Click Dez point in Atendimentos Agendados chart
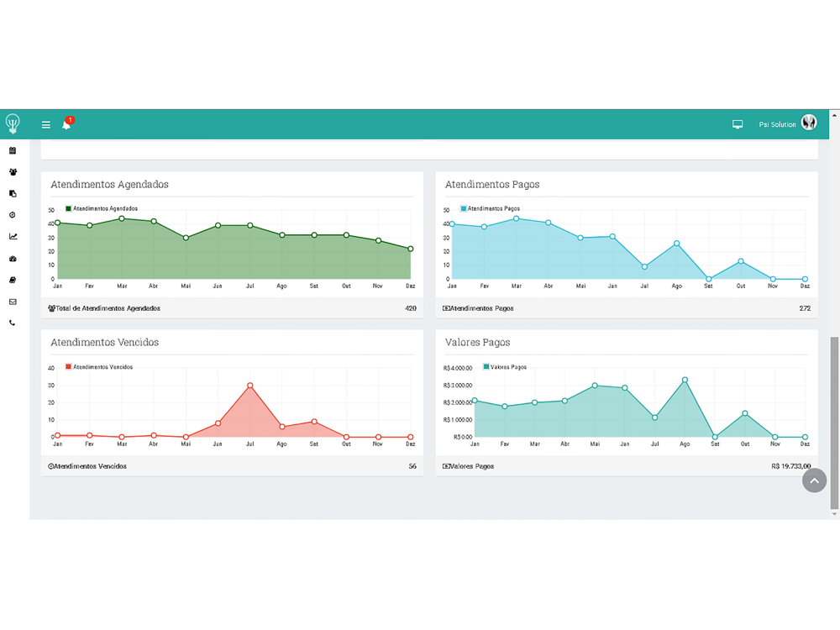 411,249
